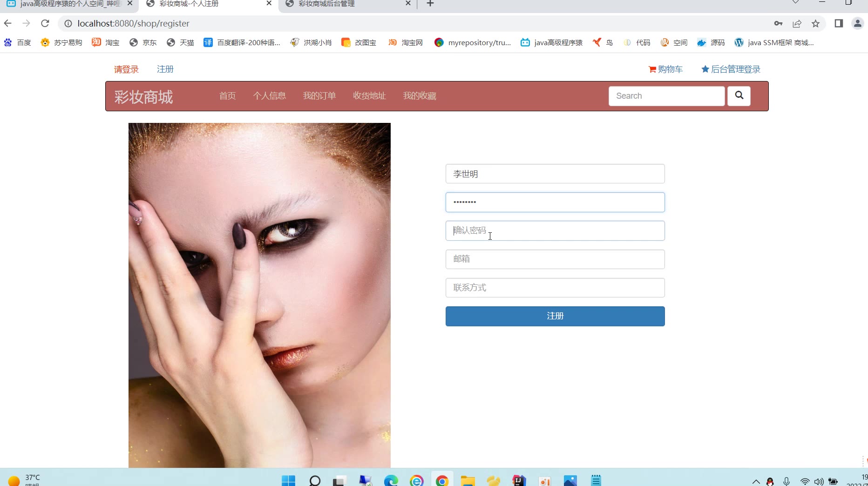
Task: Focus the 确认密码 field
Action: (555, 230)
